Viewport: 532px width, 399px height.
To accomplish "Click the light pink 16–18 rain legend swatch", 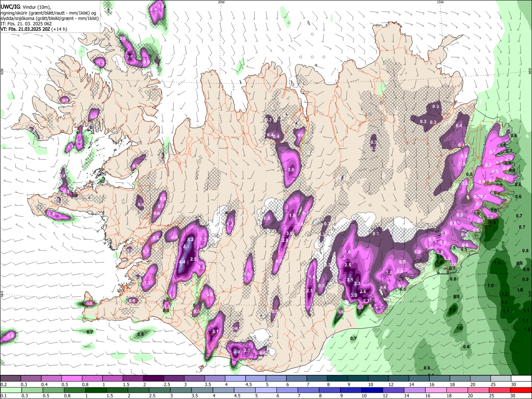I will [x=436, y=390].
